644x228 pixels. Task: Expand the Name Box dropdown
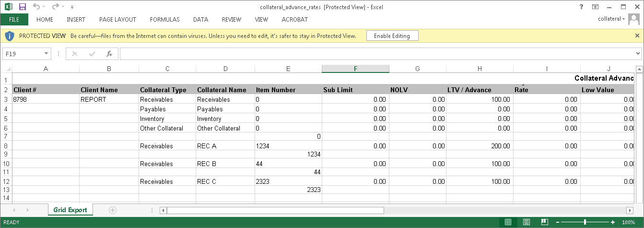coord(47,54)
